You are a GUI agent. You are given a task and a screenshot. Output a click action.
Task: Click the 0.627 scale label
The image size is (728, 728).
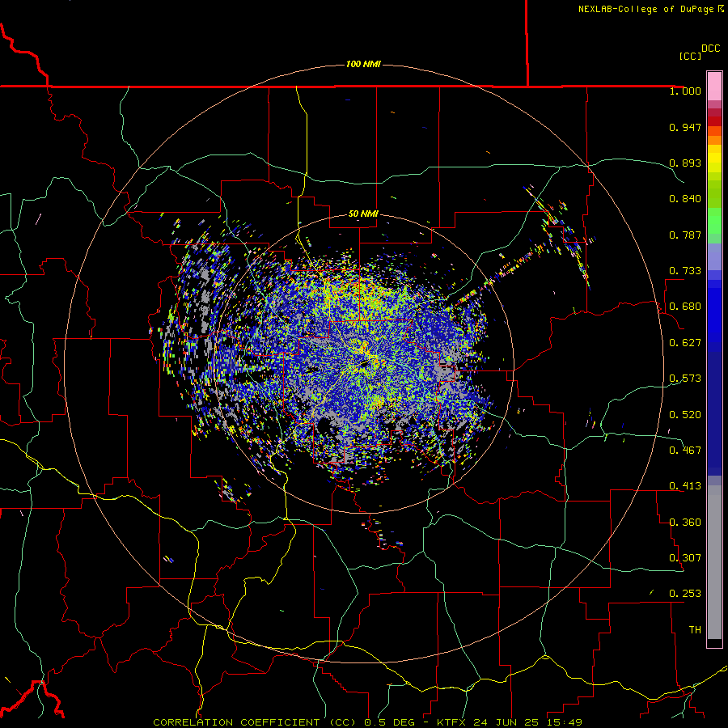pyautogui.click(x=685, y=343)
